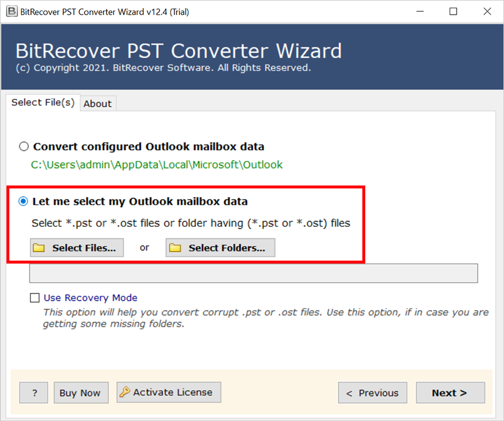Viewport: 504px width, 421px height.
Task: Close the PST Converter Wizard window
Action: click(487, 11)
